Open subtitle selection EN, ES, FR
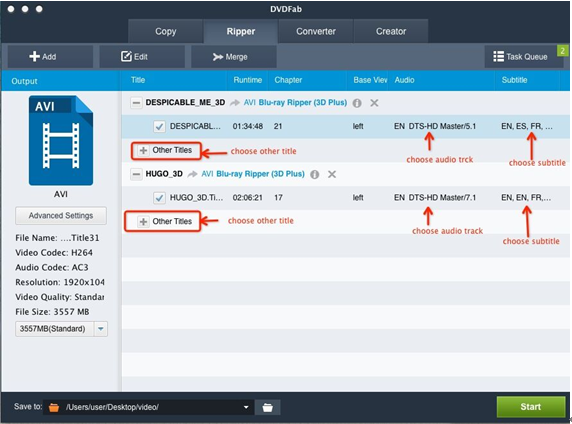 click(x=527, y=126)
